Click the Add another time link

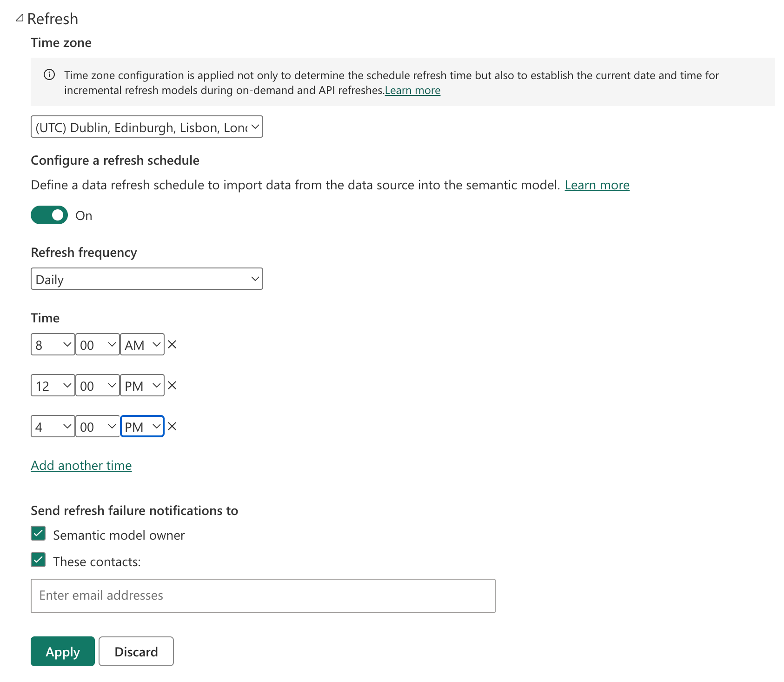(81, 465)
